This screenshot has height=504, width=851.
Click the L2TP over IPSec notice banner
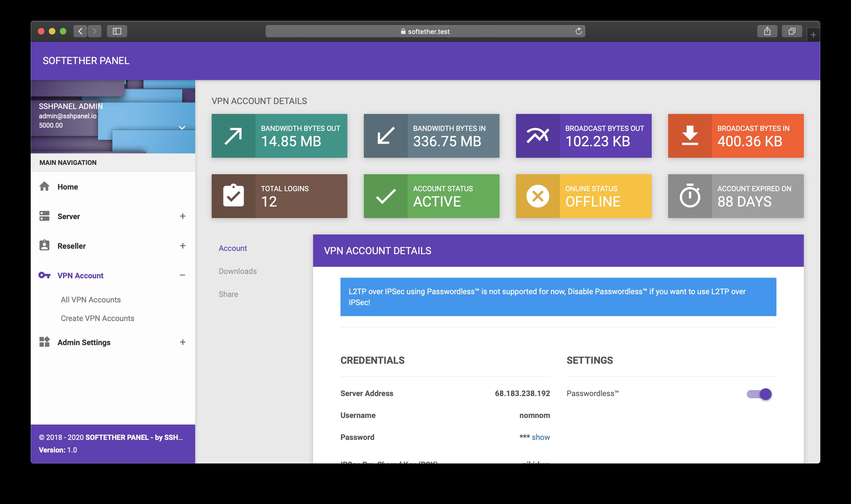tap(558, 297)
